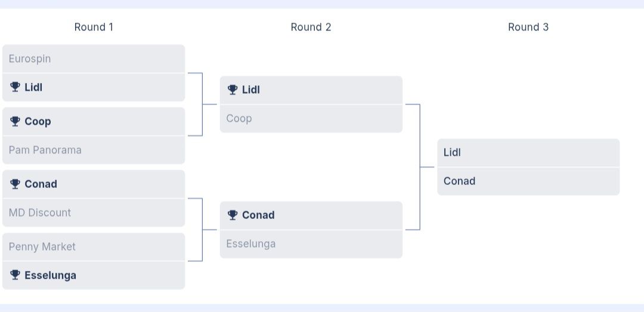The image size is (644, 312).
Task: Click the Lidl winner name in Round 2
Action: pyautogui.click(x=251, y=90)
